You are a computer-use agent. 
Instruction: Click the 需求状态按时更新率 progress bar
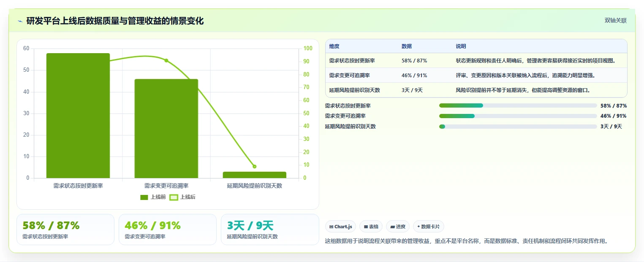[518, 105]
